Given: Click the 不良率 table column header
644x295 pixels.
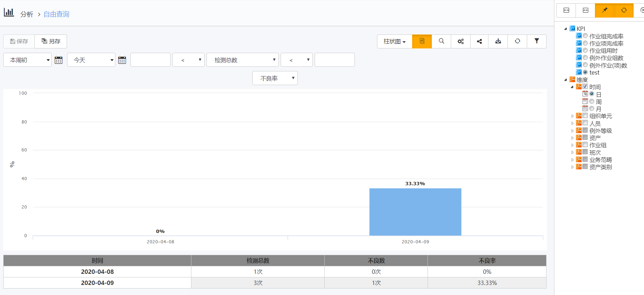Looking at the screenshot, I should 487,261.
